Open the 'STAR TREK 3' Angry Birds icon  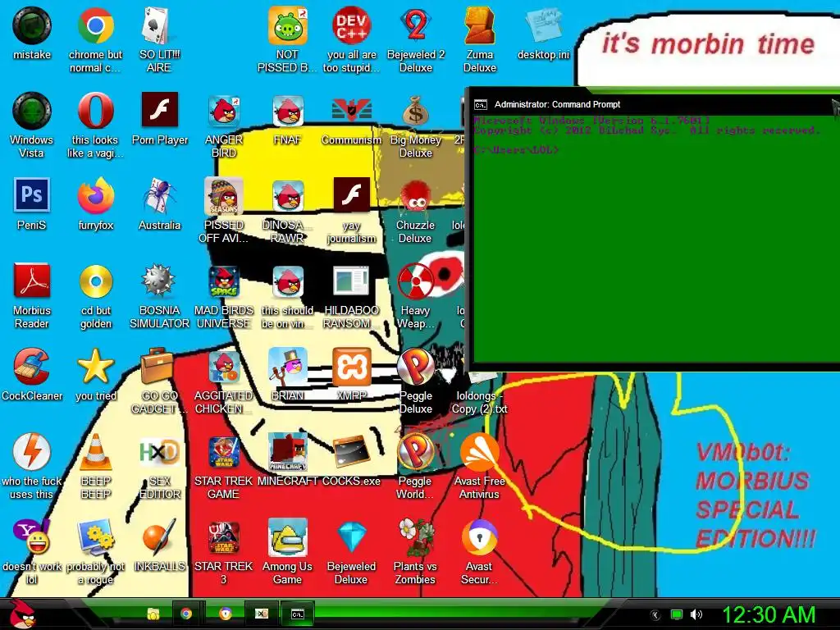pos(224,537)
